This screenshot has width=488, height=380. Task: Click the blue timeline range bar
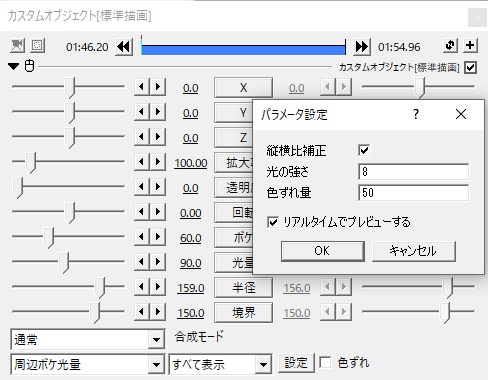(x=243, y=49)
